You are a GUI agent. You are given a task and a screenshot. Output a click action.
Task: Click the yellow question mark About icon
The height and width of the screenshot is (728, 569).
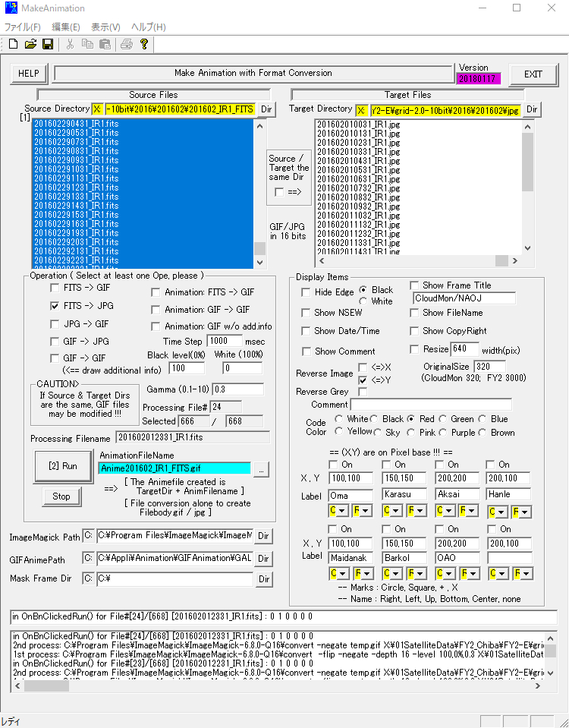pyautogui.click(x=144, y=44)
